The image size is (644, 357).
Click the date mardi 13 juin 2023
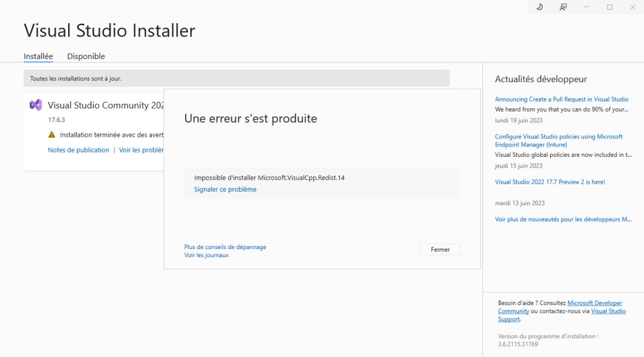point(519,203)
